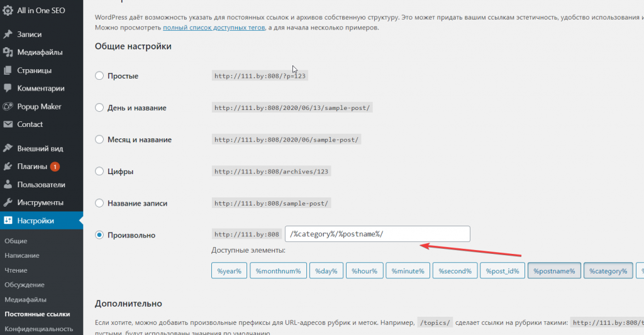This screenshot has height=335, width=644.
Task: Go to Постоянные ссылки settings submenu
Action: pyautogui.click(x=37, y=314)
